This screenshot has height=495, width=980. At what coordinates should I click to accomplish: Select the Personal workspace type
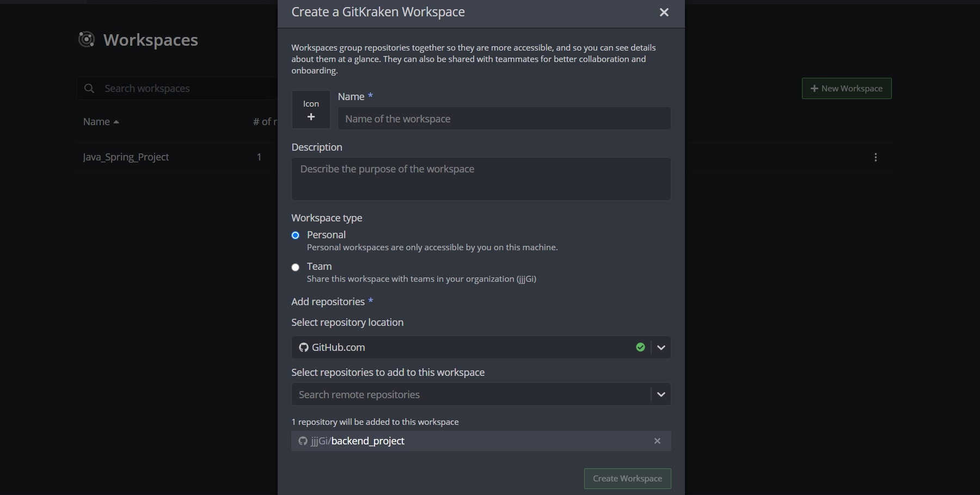point(295,235)
